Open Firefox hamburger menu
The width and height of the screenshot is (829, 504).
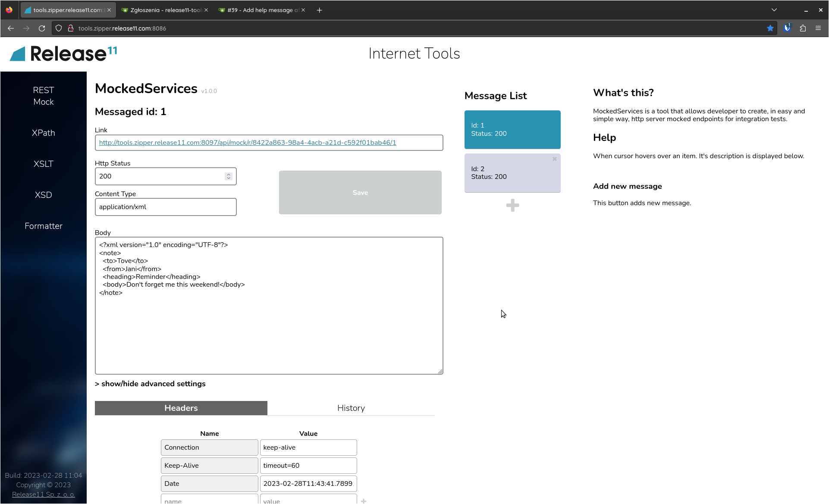[x=818, y=28]
